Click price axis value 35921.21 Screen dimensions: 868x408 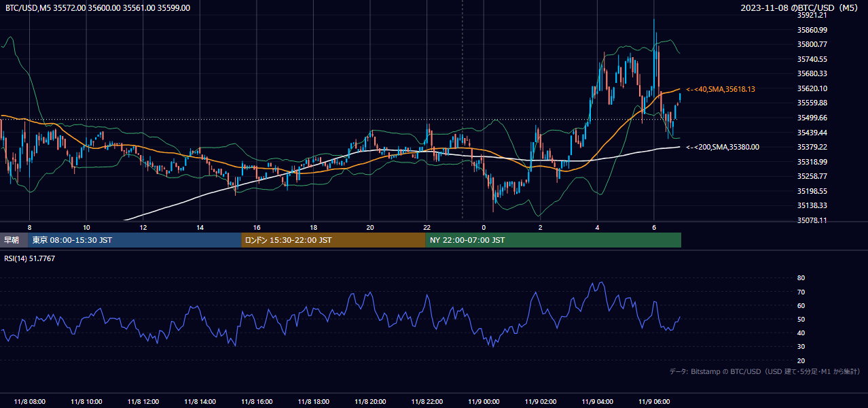812,15
